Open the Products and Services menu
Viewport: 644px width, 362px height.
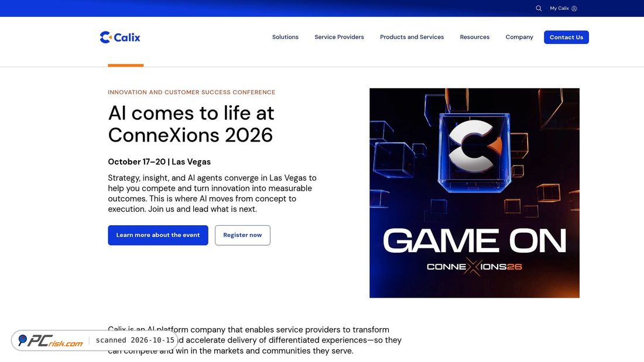point(412,37)
